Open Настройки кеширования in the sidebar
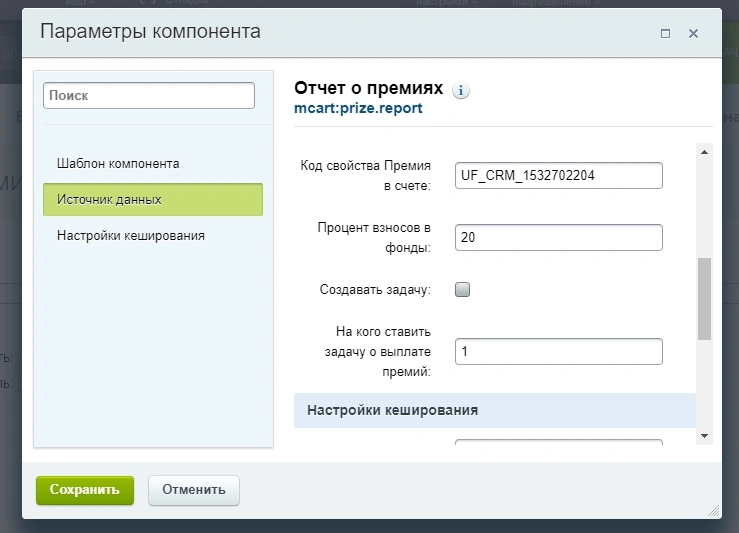 pyautogui.click(x=131, y=236)
